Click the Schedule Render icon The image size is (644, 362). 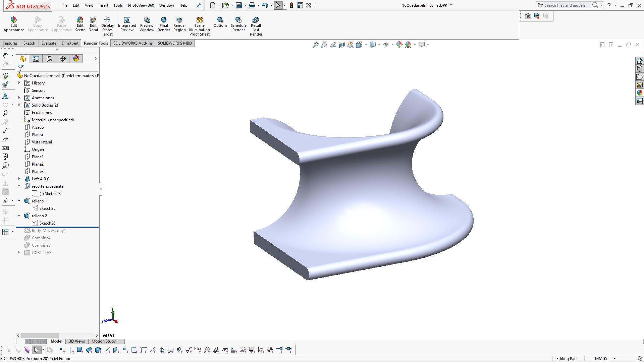coord(238,23)
